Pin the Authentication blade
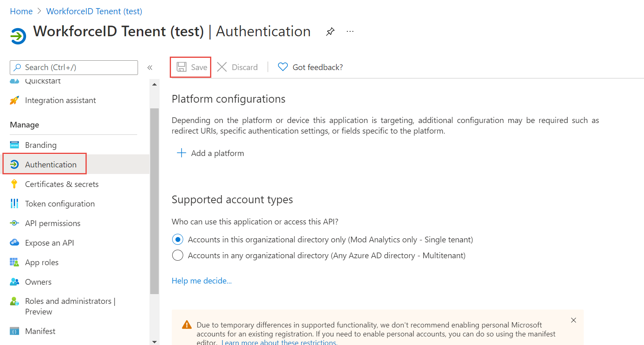 point(330,31)
